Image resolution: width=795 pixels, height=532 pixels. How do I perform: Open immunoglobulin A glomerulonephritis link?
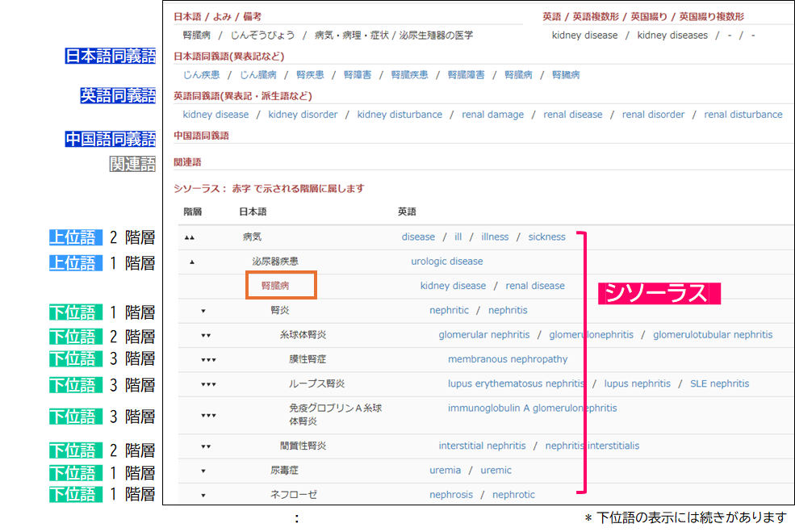[x=533, y=408]
